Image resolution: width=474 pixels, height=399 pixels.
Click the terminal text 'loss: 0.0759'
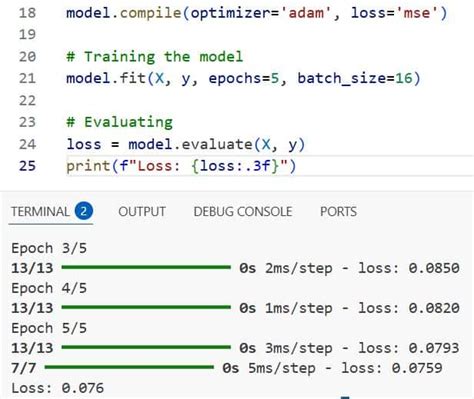tap(392, 368)
